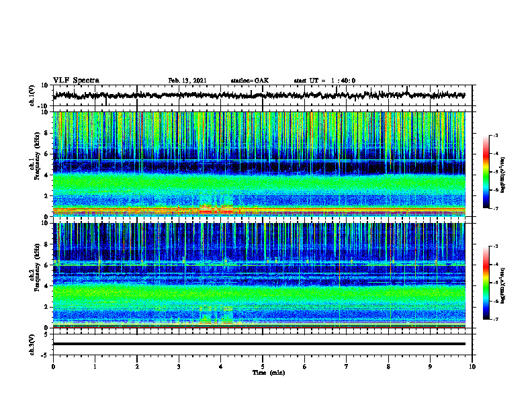Select the date text "Feb. 13, 2021"
The image size is (532, 411).
pyautogui.click(x=187, y=81)
